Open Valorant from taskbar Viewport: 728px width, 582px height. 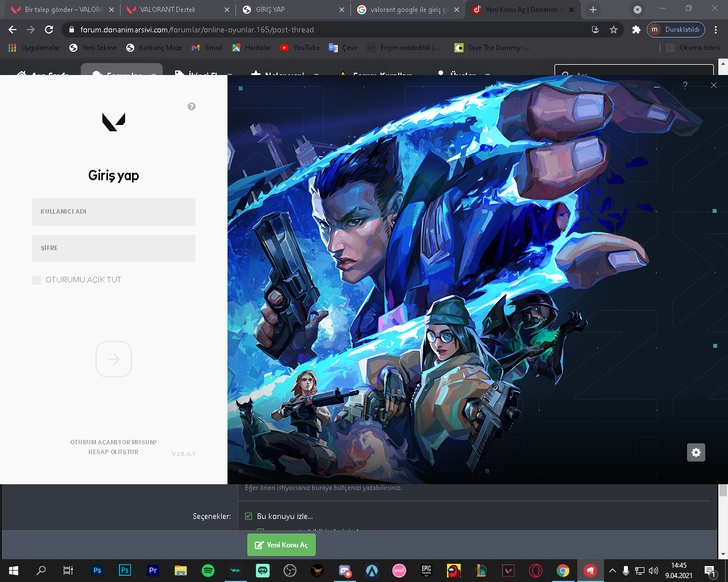[x=508, y=571]
